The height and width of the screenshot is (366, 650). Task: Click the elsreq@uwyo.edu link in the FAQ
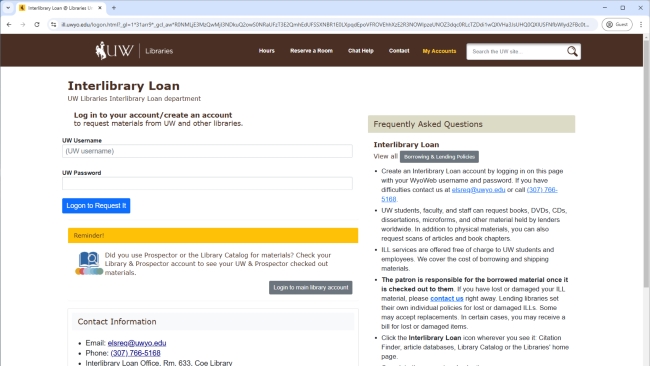tap(478, 189)
